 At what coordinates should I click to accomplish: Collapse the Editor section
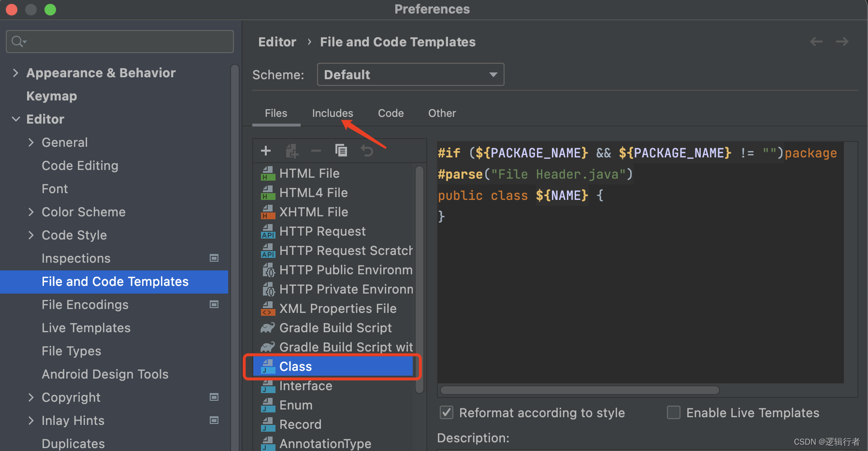(15, 119)
